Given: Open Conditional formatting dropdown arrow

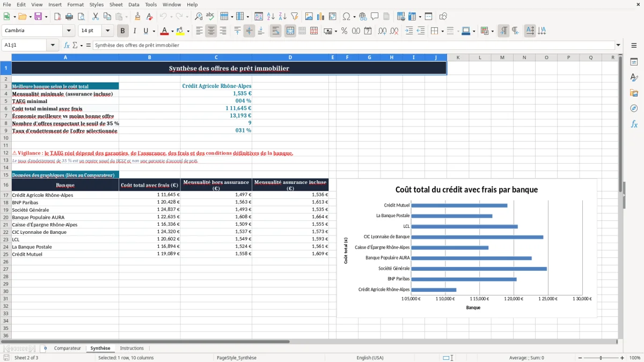Looking at the screenshot, I should pyautogui.click(x=492, y=31).
